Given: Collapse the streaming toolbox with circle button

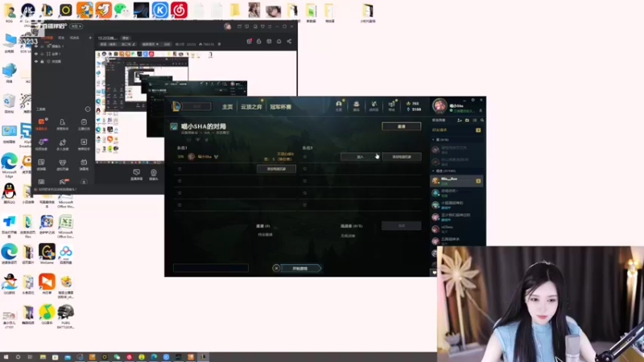Looking at the screenshot, I should tap(88, 109).
